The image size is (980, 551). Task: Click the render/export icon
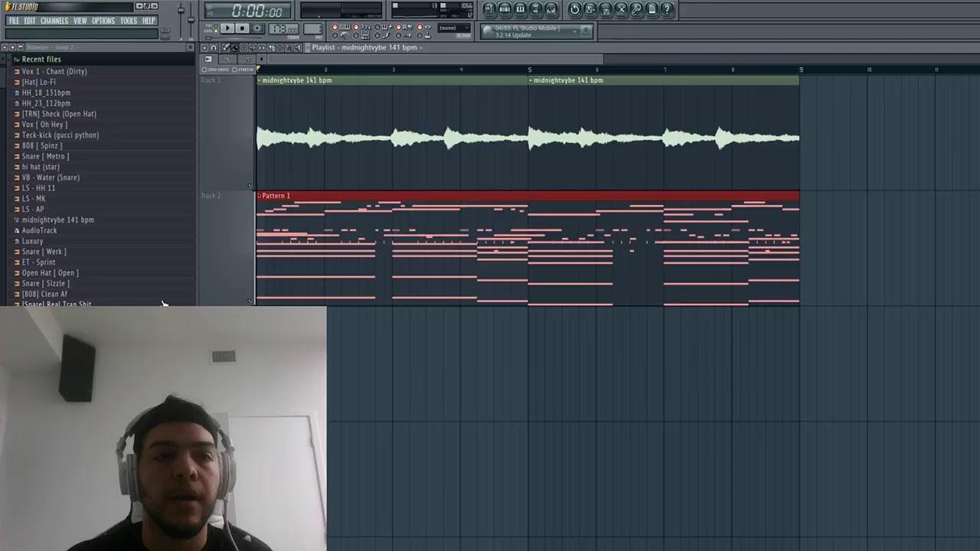coord(606,9)
